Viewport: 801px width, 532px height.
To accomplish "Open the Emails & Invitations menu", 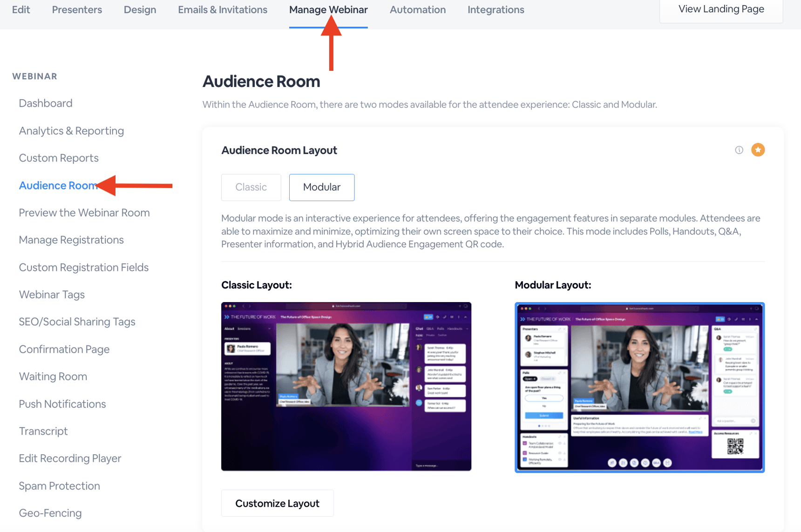I will tap(222, 9).
